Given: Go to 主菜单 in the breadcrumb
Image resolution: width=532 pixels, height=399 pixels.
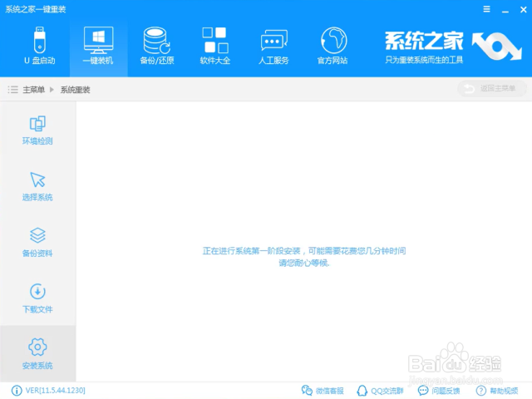Looking at the screenshot, I should tap(33, 90).
